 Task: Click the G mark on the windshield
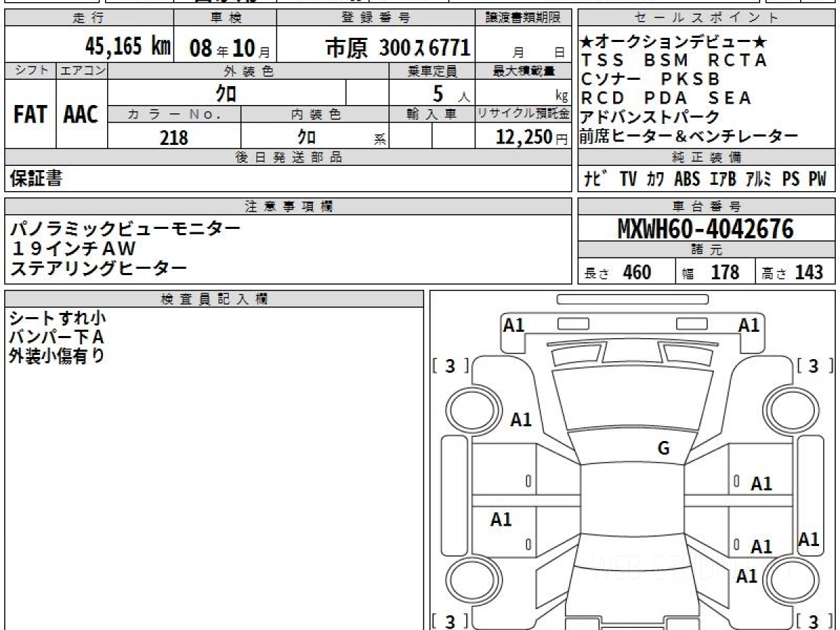click(663, 449)
